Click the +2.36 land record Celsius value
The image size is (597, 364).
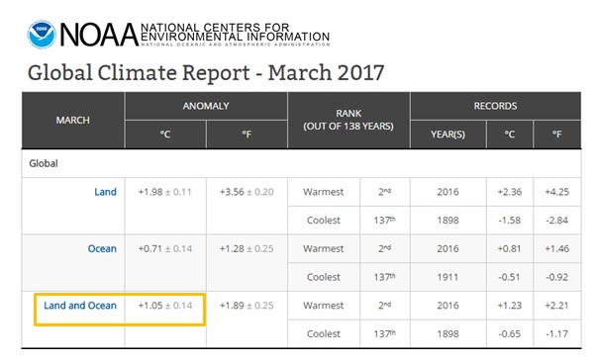510,192
